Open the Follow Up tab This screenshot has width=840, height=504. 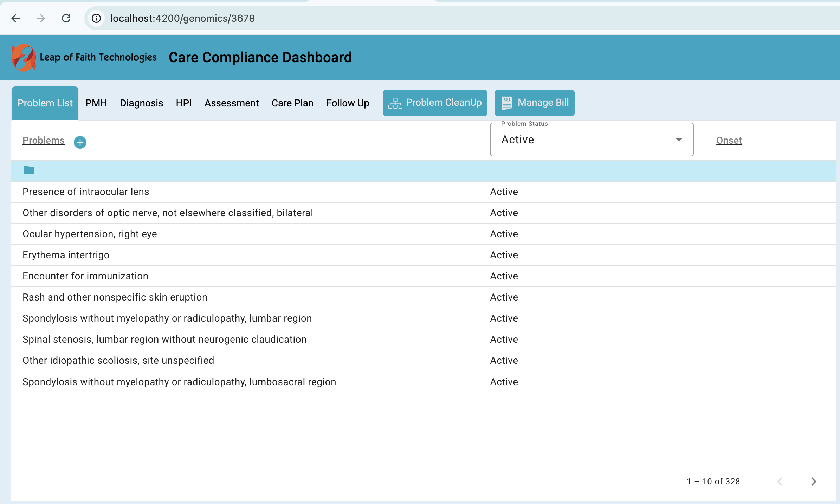[x=348, y=103]
